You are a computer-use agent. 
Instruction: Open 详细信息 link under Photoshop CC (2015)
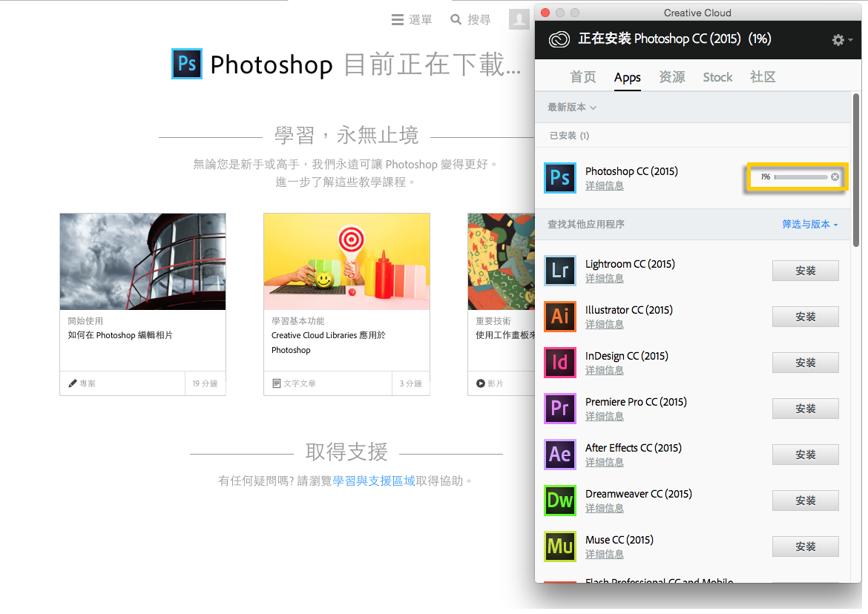pos(605,186)
